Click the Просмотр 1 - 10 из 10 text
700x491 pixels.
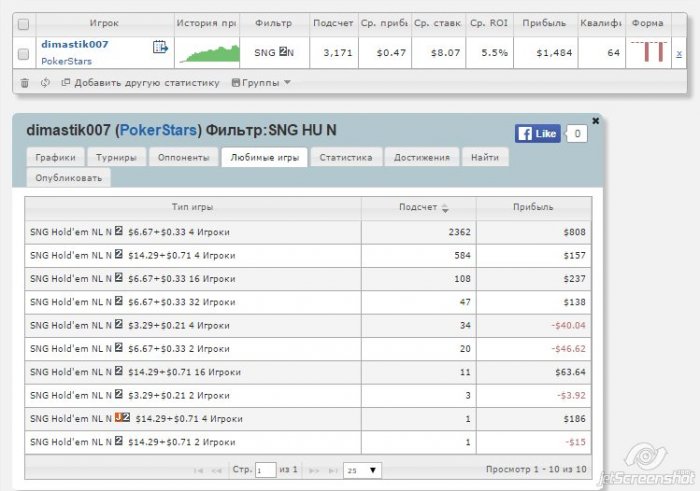point(536,470)
